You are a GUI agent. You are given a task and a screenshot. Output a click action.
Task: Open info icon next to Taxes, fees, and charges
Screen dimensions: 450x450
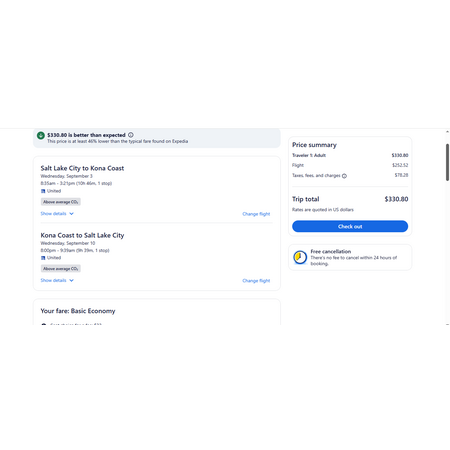(344, 176)
